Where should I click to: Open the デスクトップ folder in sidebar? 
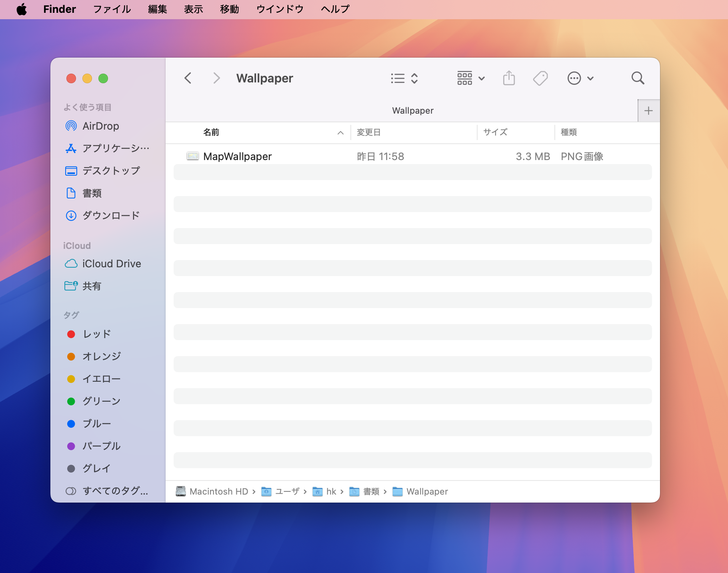point(110,170)
